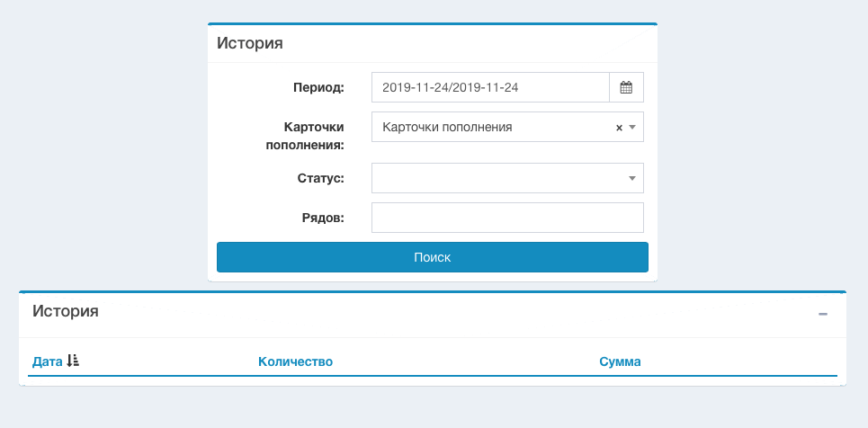This screenshot has height=428, width=868.
Task: Click the Период field label
Action: [318, 88]
